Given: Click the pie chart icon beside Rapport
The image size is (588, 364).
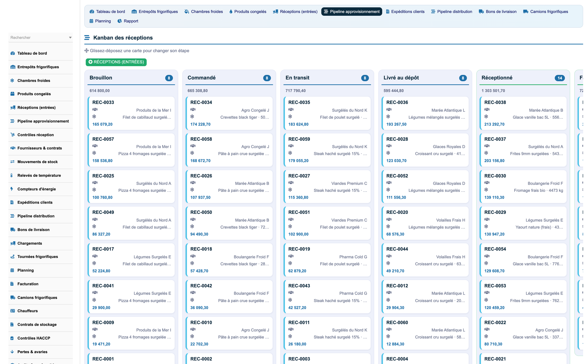Looking at the screenshot, I should (x=120, y=21).
